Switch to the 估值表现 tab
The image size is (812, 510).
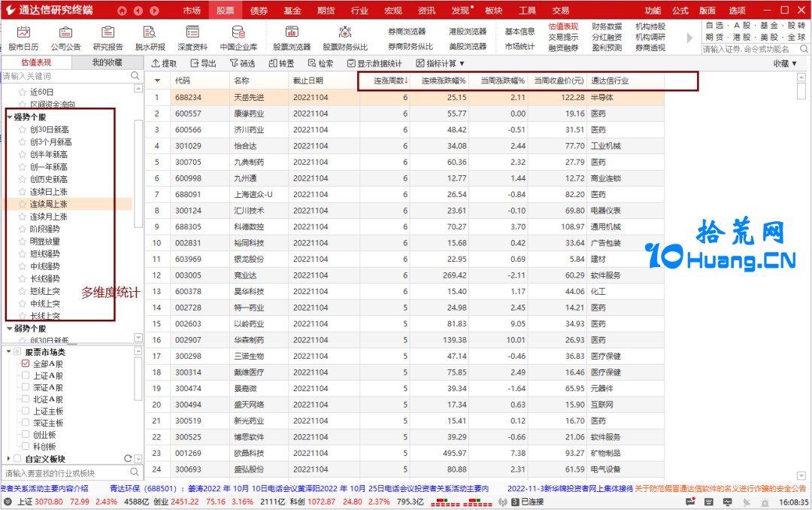click(x=36, y=62)
